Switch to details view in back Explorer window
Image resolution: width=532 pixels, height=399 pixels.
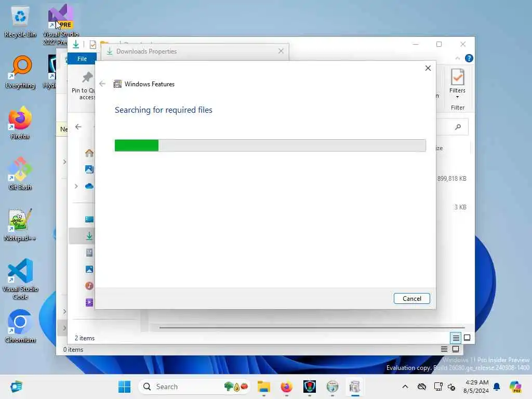click(x=444, y=349)
